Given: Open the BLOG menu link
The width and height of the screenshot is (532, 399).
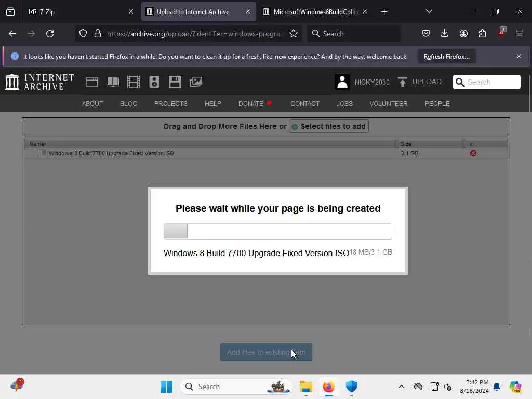Looking at the screenshot, I should (x=128, y=104).
